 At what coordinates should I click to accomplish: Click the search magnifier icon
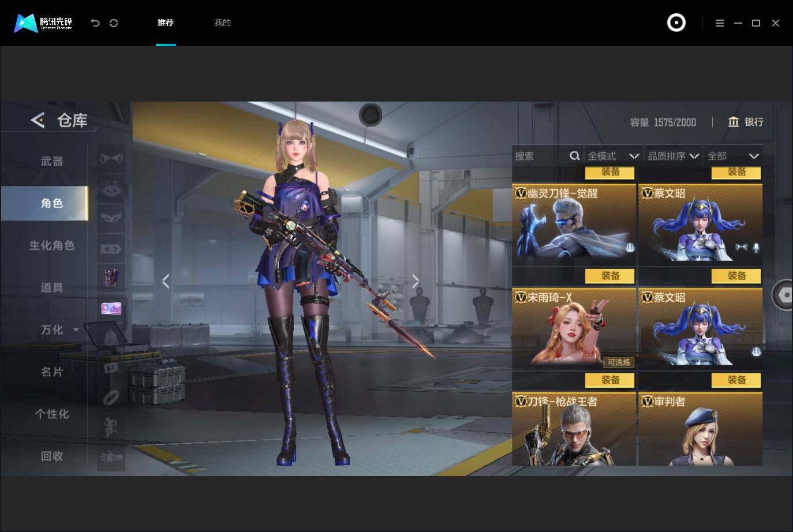(574, 156)
